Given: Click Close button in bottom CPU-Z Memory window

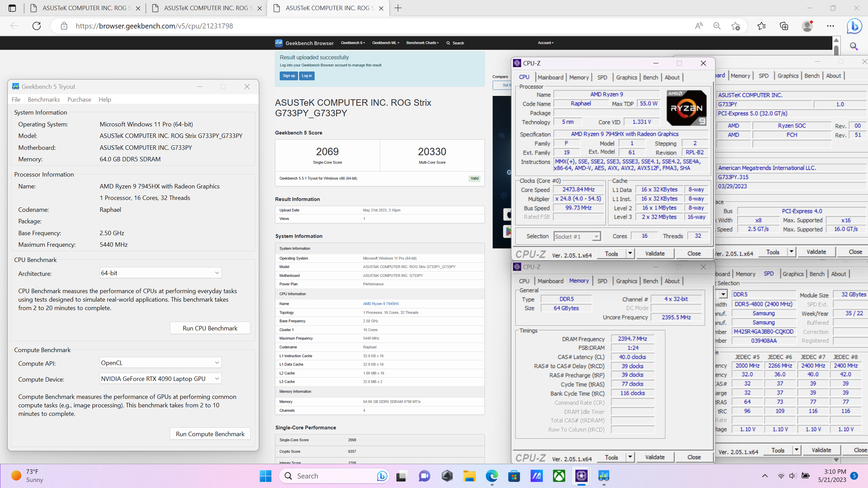Looking at the screenshot, I should click(694, 457).
